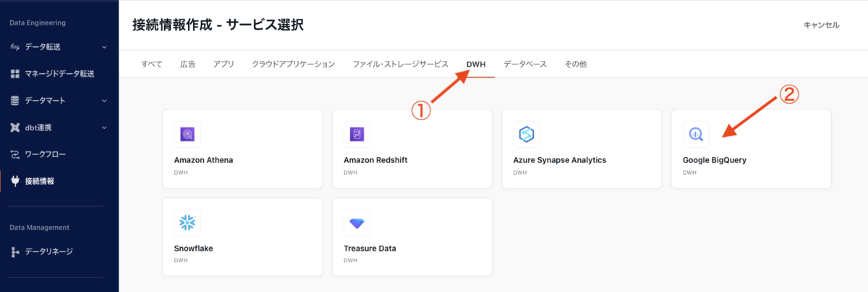Screen dimensions: 868x292
Task: Choose the Amazon Redshift logo icon
Action: pos(357,134)
